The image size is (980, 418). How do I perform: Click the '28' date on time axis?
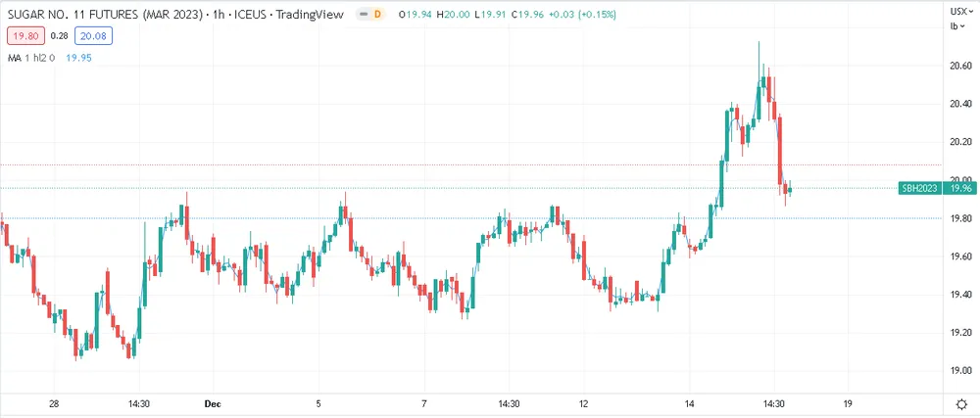55,403
